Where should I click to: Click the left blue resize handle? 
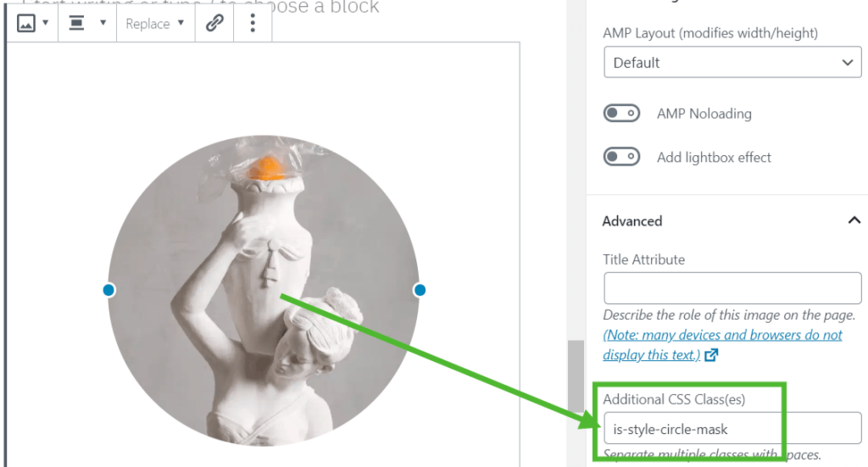pyautogui.click(x=108, y=290)
